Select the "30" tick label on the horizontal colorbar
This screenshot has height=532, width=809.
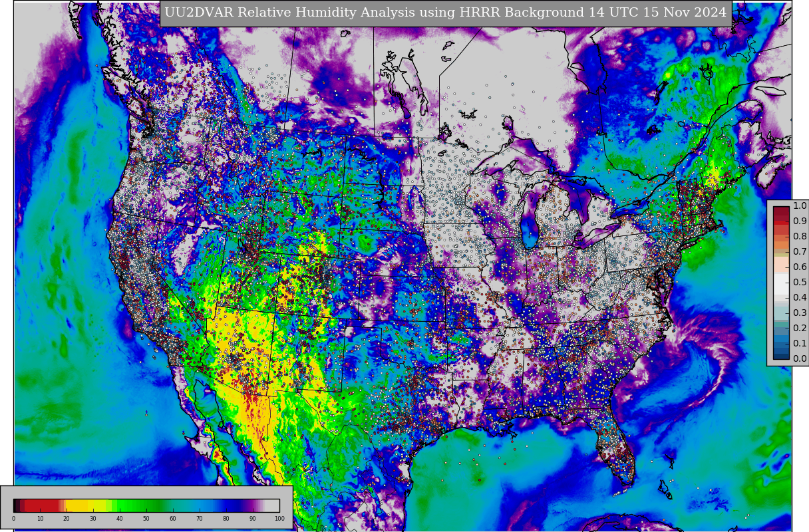coord(93,519)
